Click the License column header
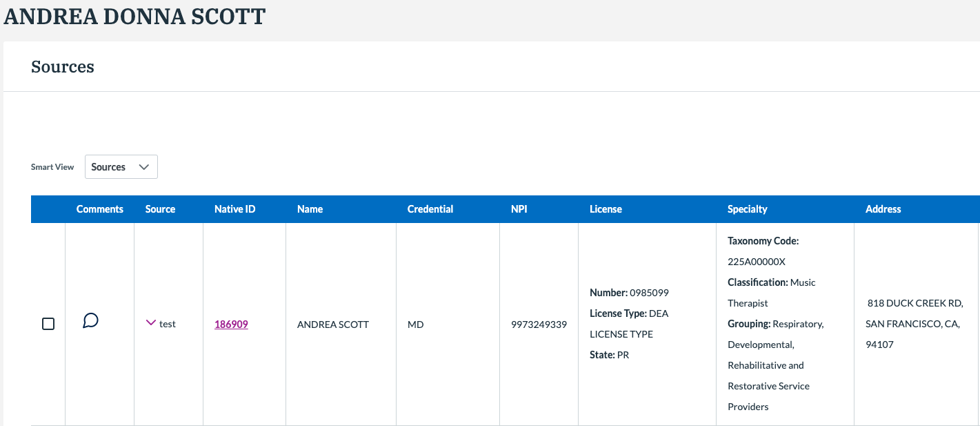This screenshot has width=980, height=426. click(606, 209)
